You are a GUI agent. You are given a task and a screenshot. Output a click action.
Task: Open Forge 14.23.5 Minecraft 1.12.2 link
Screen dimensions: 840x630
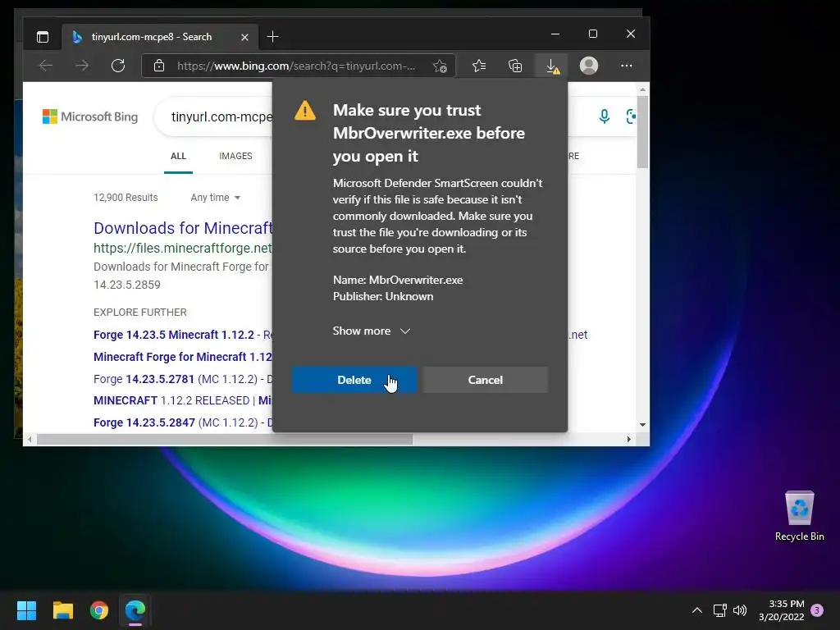[174, 335]
